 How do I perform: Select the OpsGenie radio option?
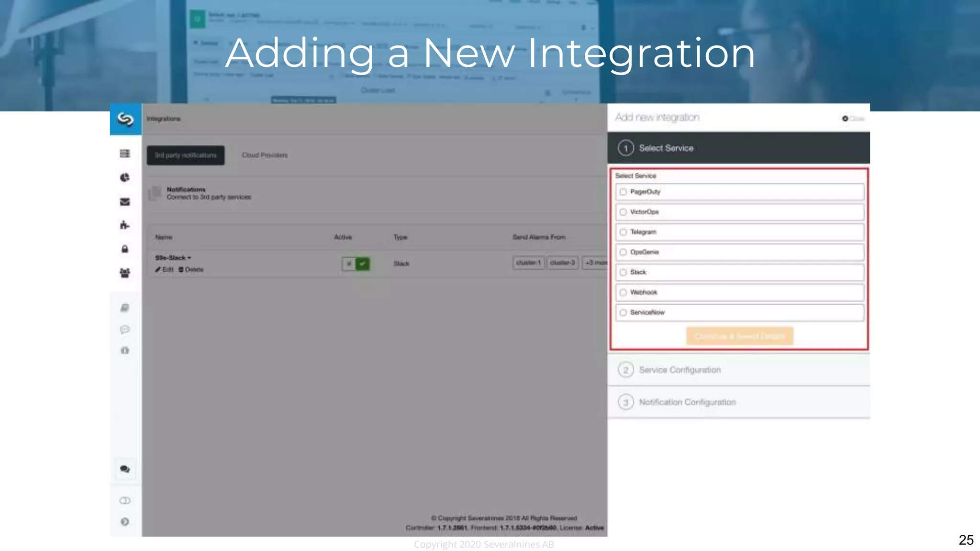click(623, 252)
